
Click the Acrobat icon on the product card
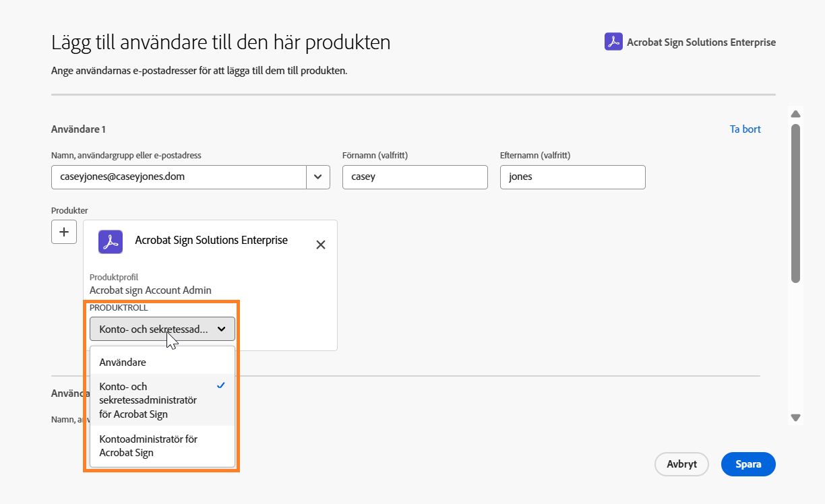(110, 241)
